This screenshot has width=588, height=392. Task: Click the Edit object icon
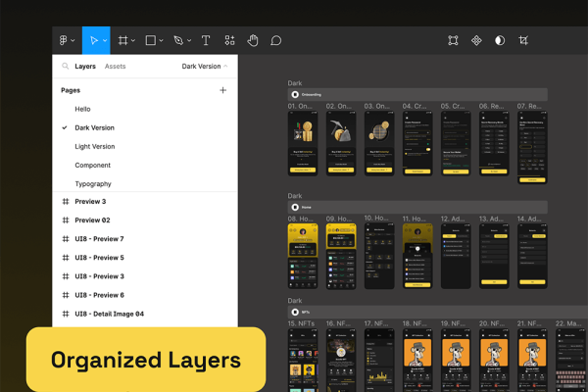[453, 40]
